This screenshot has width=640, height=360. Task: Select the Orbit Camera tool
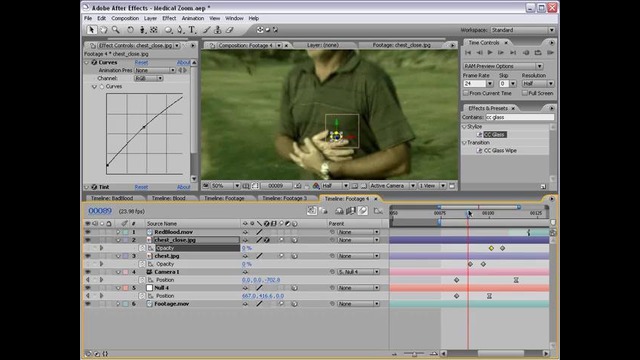[142, 30]
